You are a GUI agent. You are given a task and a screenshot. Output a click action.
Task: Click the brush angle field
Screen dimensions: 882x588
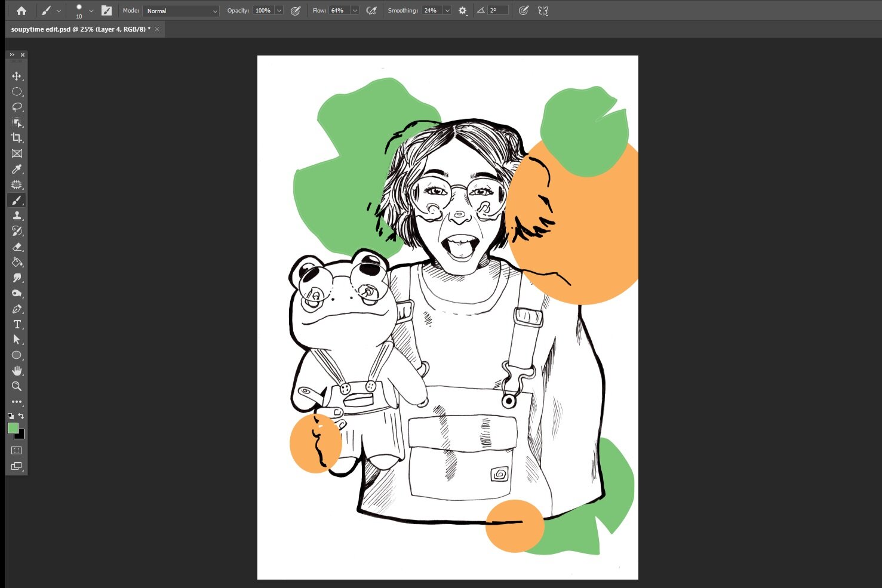pyautogui.click(x=498, y=11)
